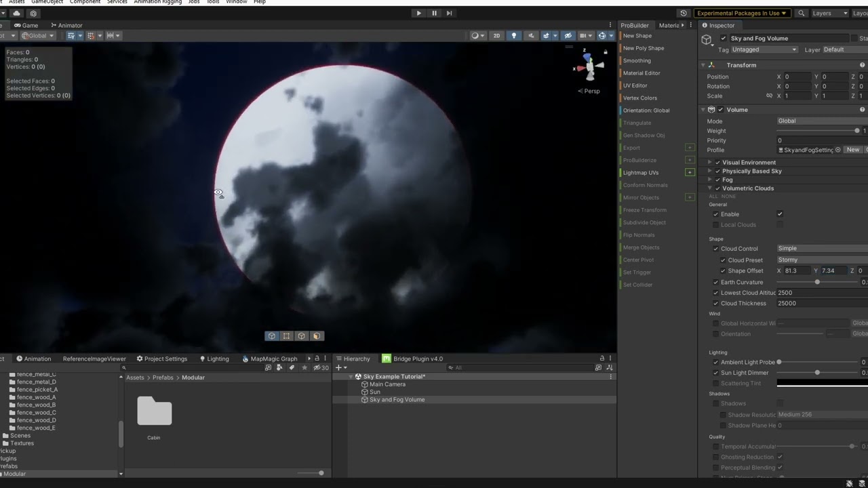Adjust the Volume Weight slider
The width and height of the screenshot is (868, 488).
tap(818, 131)
